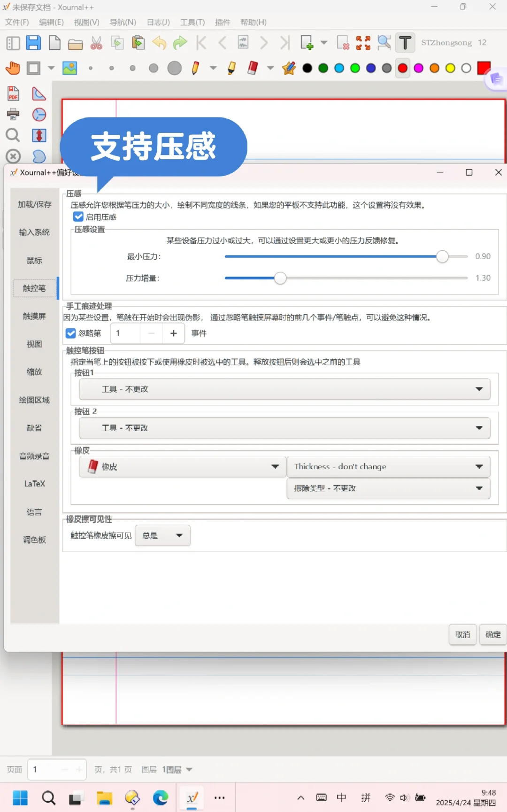
Task: Select the set square ruler tool
Action: coord(39,93)
